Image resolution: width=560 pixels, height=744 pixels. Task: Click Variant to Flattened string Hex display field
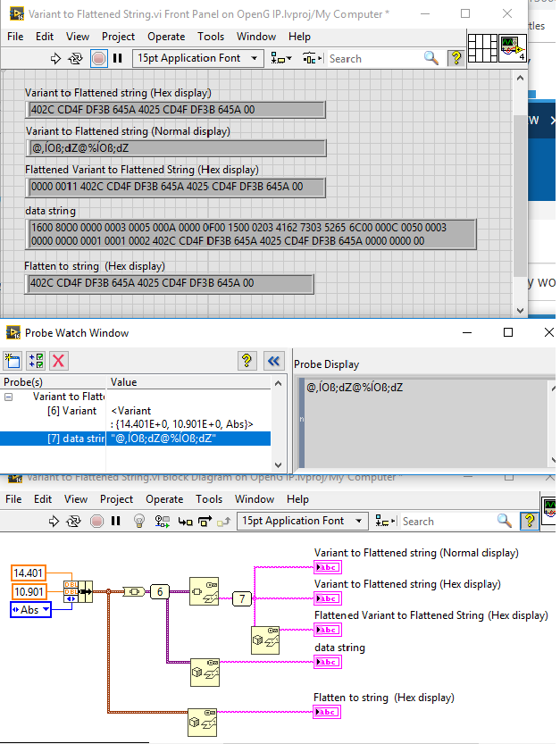pyautogui.click(x=175, y=110)
